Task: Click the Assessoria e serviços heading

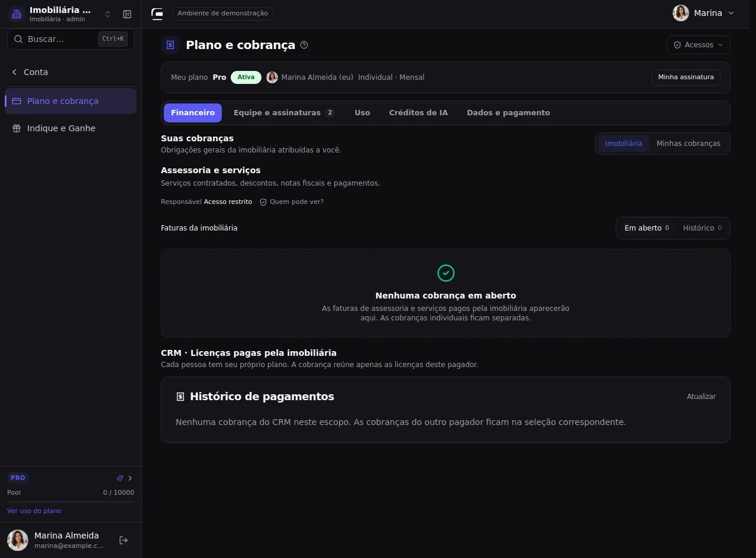Action: [x=211, y=170]
